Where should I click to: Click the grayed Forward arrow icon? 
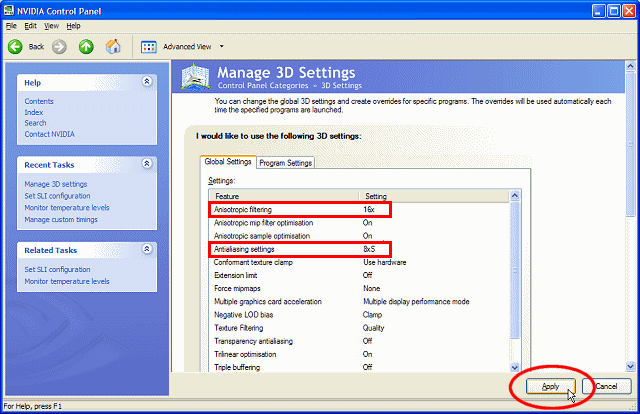(59, 47)
